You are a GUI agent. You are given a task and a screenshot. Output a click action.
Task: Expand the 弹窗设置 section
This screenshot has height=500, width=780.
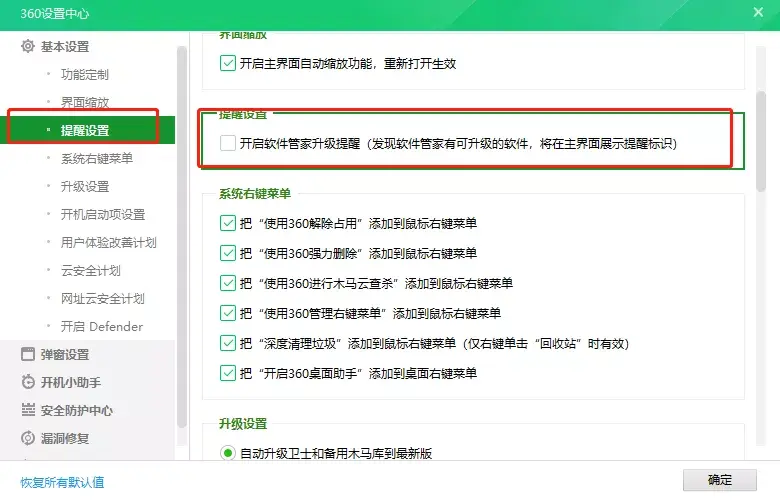[65, 354]
